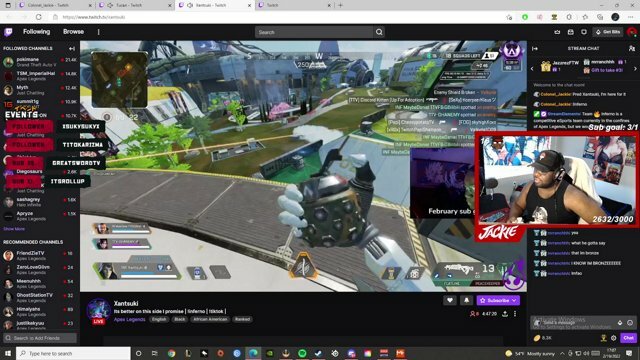Click the English tag
Viewport: 640px width, 360px height.
159,319
